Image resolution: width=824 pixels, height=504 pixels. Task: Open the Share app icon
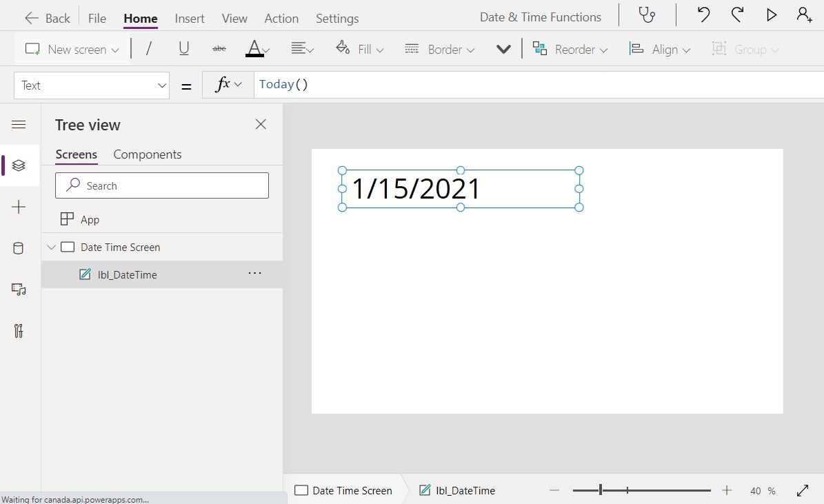(x=806, y=14)
